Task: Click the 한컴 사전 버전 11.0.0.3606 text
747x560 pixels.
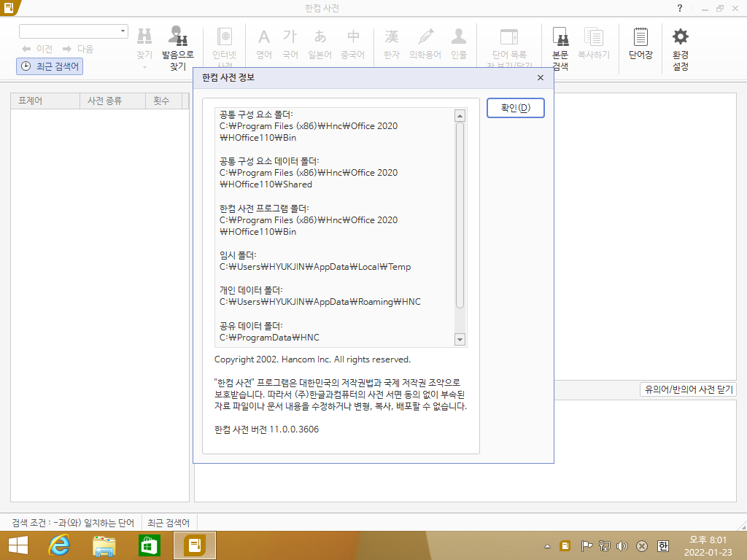Action: click(266, 429)
